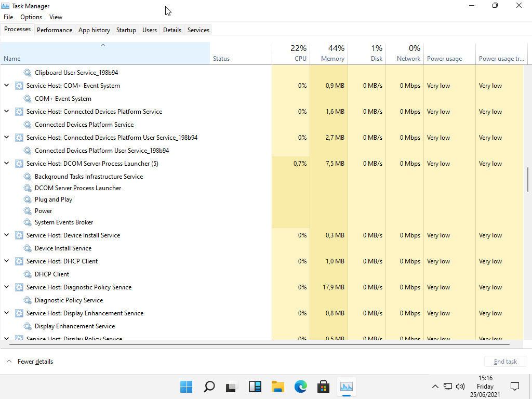Click the DHCP Client service gear icon
Viewport: 532px width, 399px height.
pos(28,274)
